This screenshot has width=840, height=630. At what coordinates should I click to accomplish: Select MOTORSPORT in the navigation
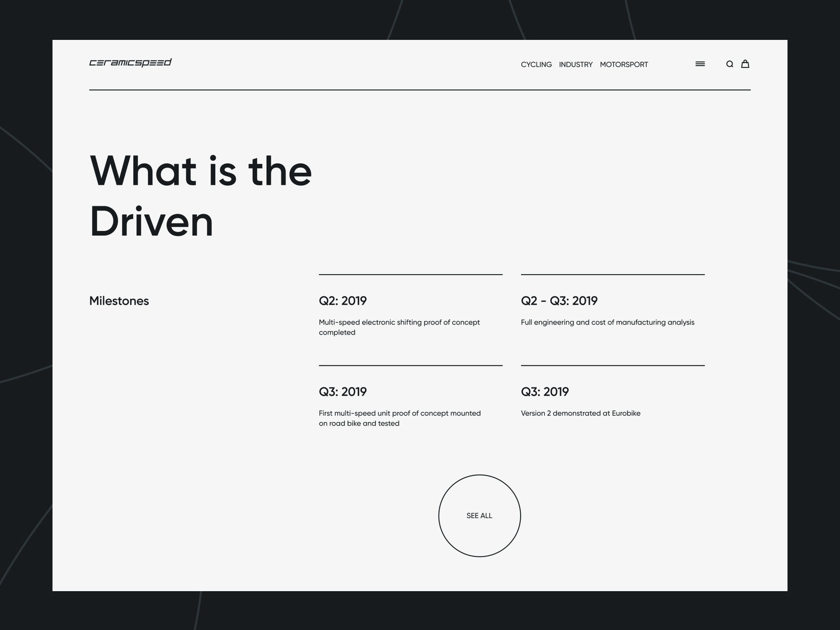pyautogui.click(x=624, y=65)
